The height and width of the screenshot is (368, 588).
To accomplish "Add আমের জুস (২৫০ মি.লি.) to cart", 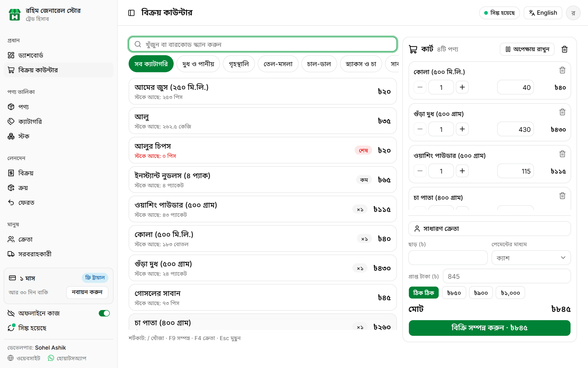I will point(262,91).
